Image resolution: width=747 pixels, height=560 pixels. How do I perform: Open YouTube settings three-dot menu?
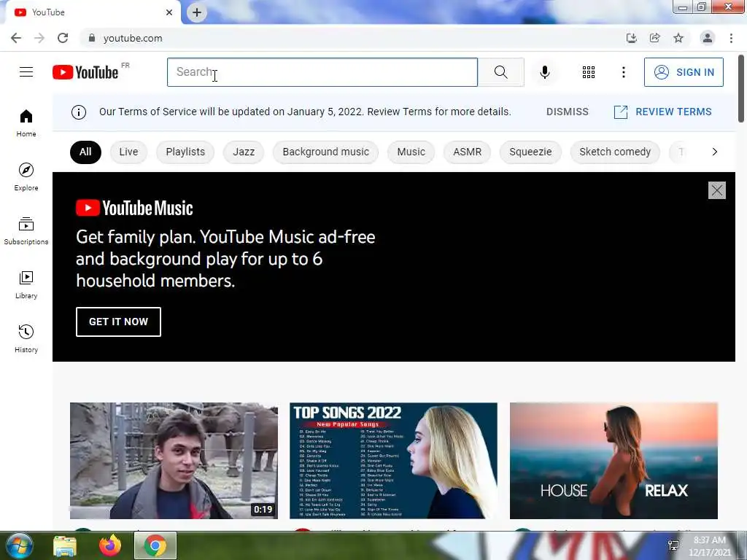coord(624,72)
